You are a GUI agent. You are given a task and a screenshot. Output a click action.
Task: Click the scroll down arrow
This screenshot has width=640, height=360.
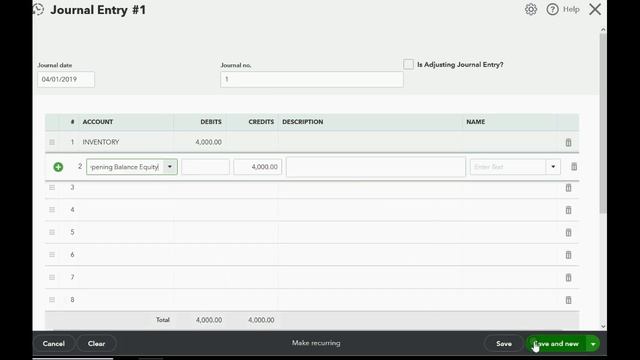pyautogui.click(x=603, y=326)
